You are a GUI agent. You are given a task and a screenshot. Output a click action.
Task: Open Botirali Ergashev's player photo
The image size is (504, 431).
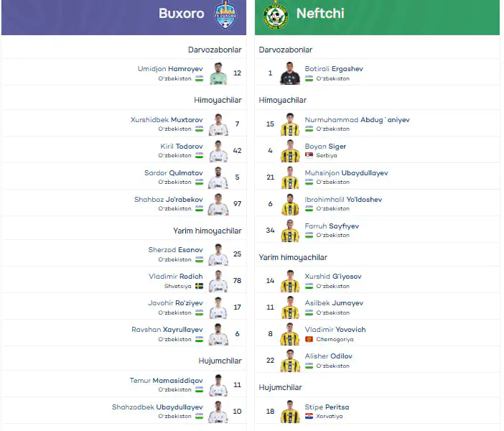[290, 73]
